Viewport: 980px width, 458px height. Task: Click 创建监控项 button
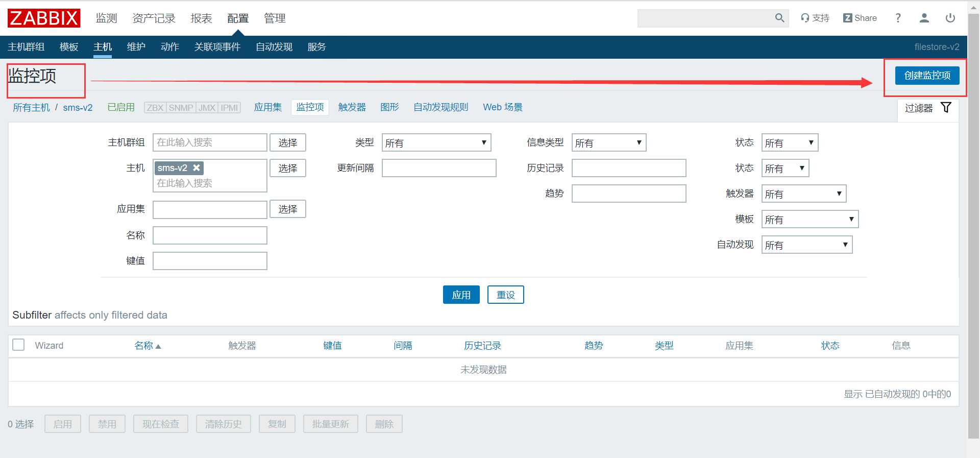point(927,76)
